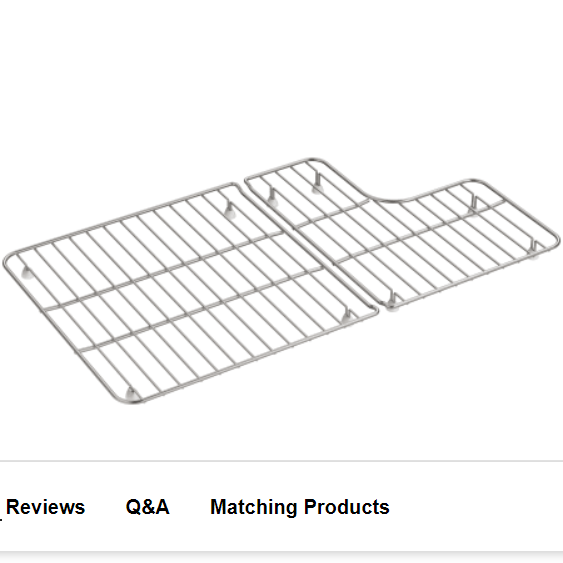Click the front corner foot of right rack
Screen dimensions: 563x563
coord(392,302)
